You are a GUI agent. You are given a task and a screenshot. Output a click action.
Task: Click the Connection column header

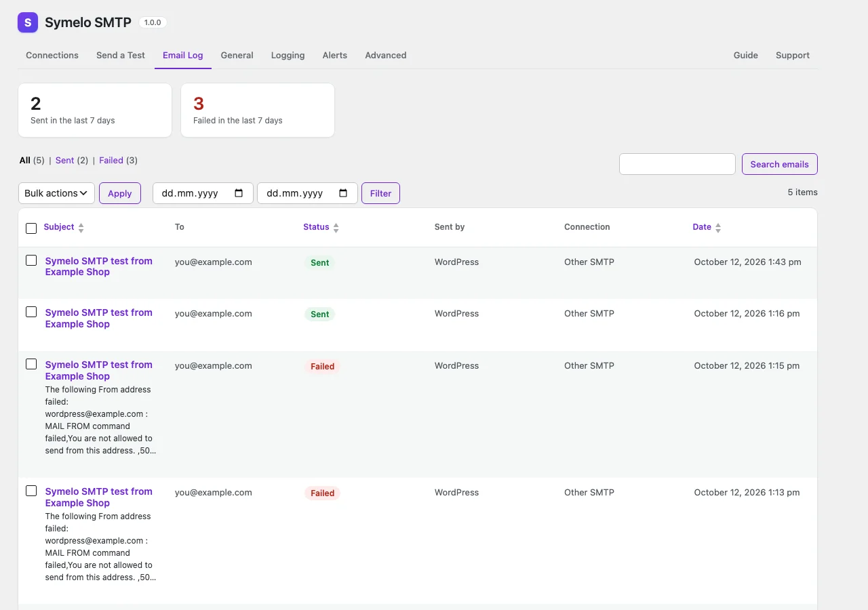point(587,227)
